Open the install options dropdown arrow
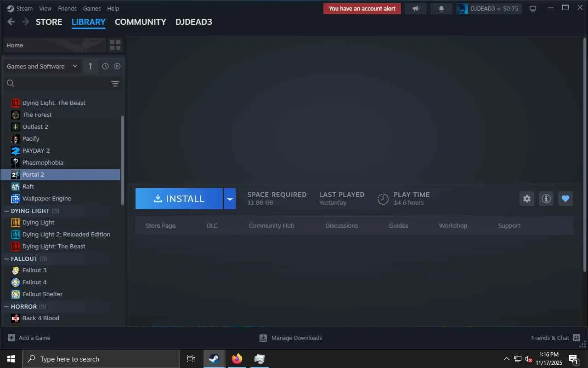The width and height of the screenshot is (588, 368). [230, 199]
